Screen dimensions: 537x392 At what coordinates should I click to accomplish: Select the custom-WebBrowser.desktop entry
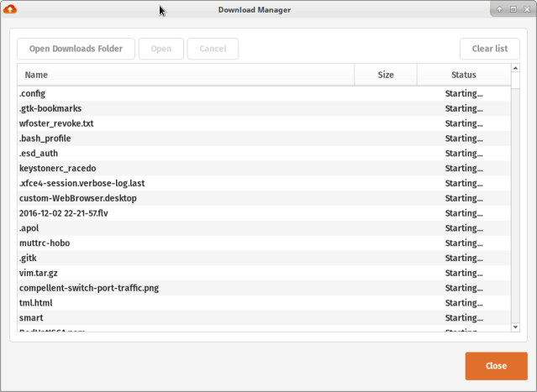click(x=185, y=198)
